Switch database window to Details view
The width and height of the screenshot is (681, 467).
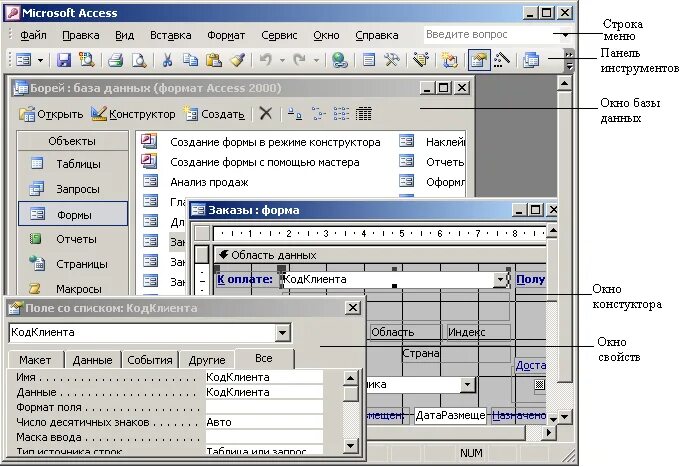click(364, 114)
